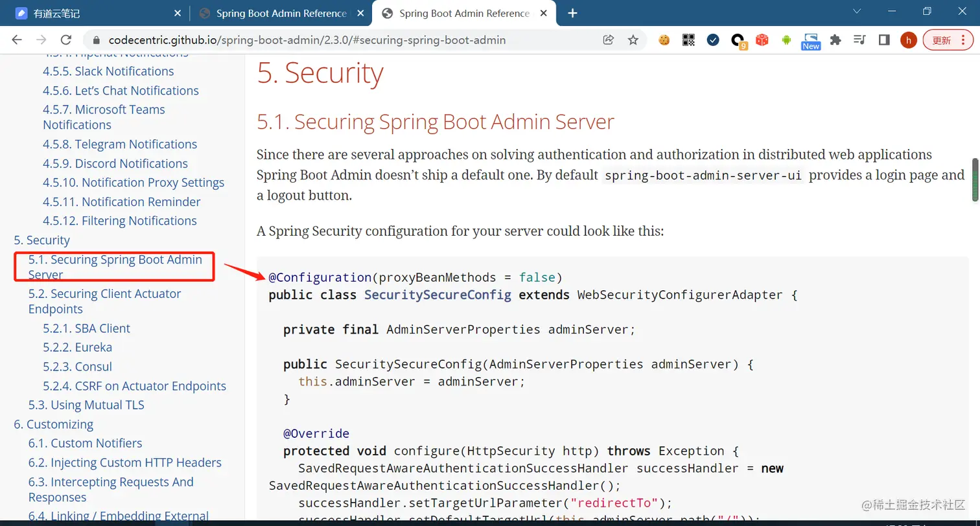
Task: Click the site lock icon in address bar
Action: click(x=97, y=40)
